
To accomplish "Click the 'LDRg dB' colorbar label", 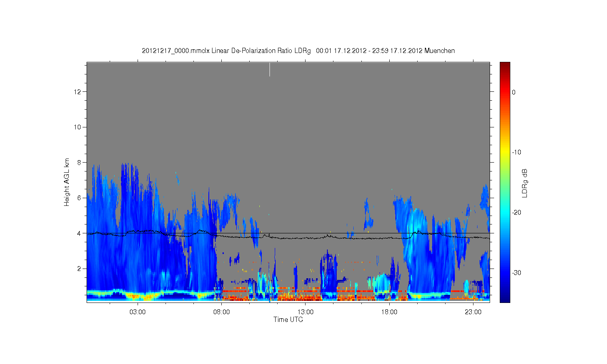I will click(524, 183).
